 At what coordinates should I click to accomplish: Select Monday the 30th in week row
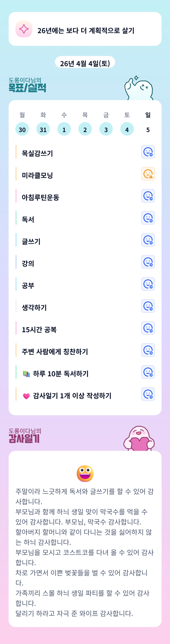(x=22, y=129)
